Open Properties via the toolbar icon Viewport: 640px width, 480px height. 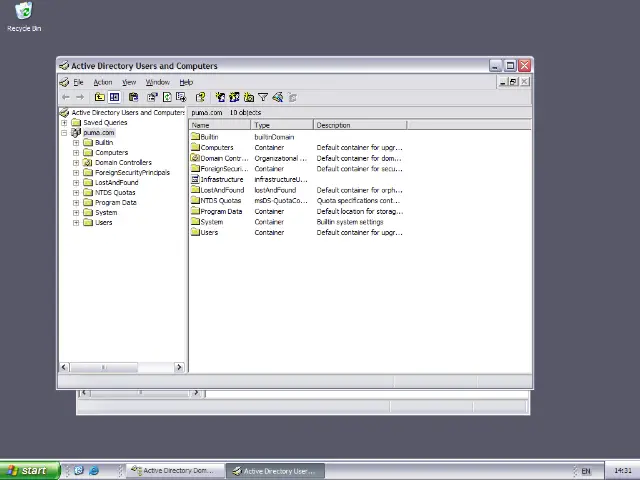pyautogui.click(x=152, y=97)
